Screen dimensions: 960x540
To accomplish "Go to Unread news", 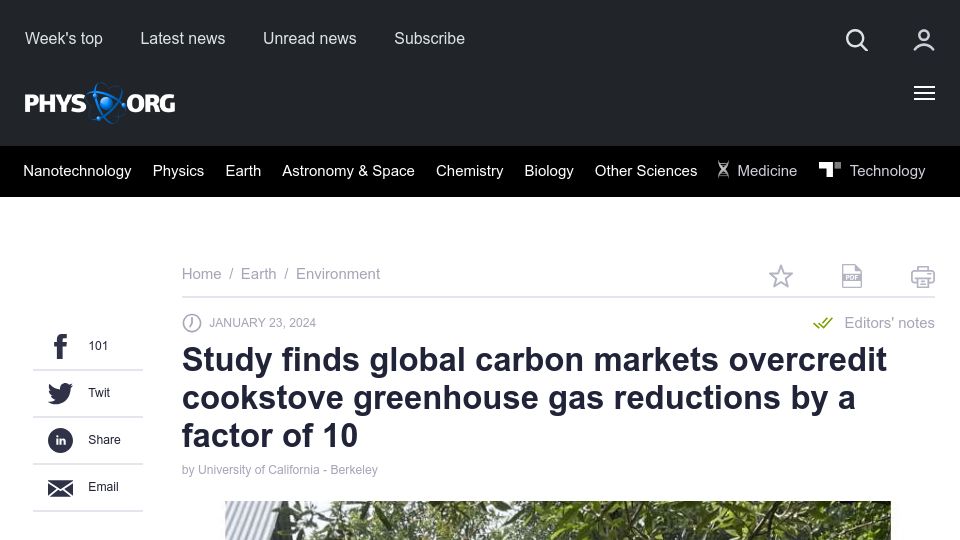I will (309, 39).
